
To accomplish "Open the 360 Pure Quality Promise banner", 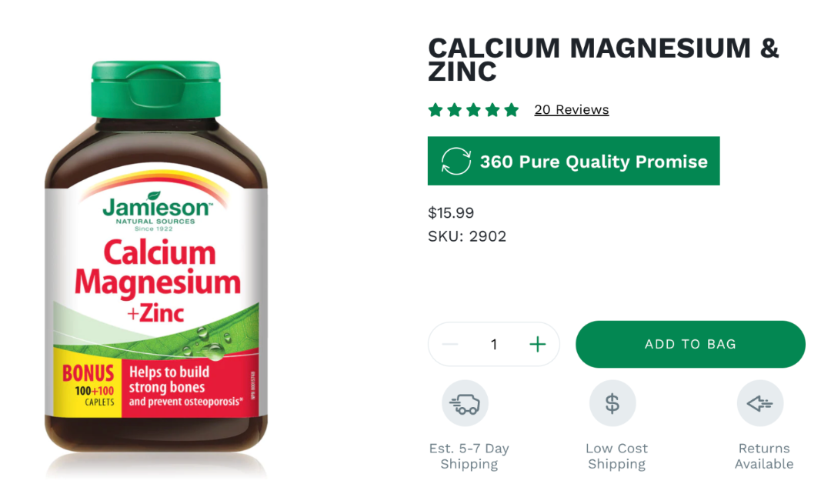I will (x=573, y=161).
